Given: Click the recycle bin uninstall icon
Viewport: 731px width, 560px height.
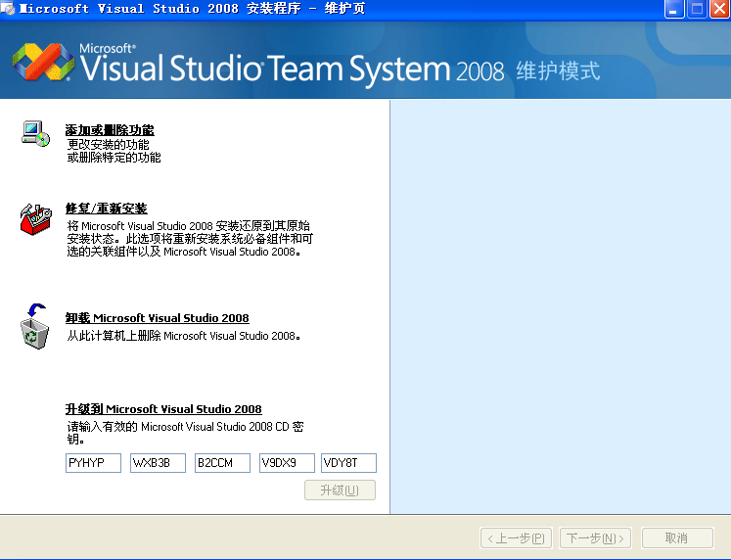Looking at the screenshot, I should 34,326.
